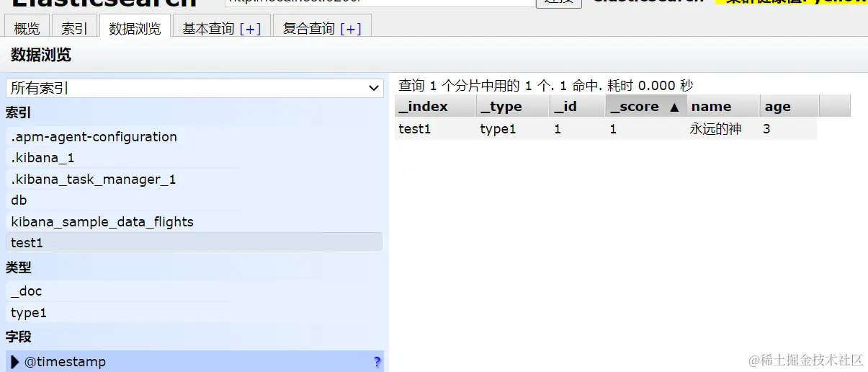The width and height of the screenshot is (868, 372).
Task: Click the 类型 section label
Action: 18,267
